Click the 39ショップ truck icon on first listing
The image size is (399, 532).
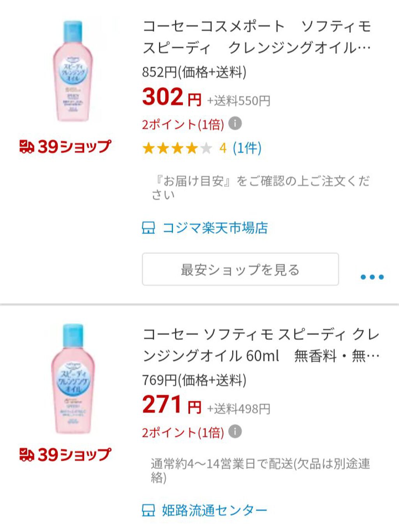[x=26, y=147]
